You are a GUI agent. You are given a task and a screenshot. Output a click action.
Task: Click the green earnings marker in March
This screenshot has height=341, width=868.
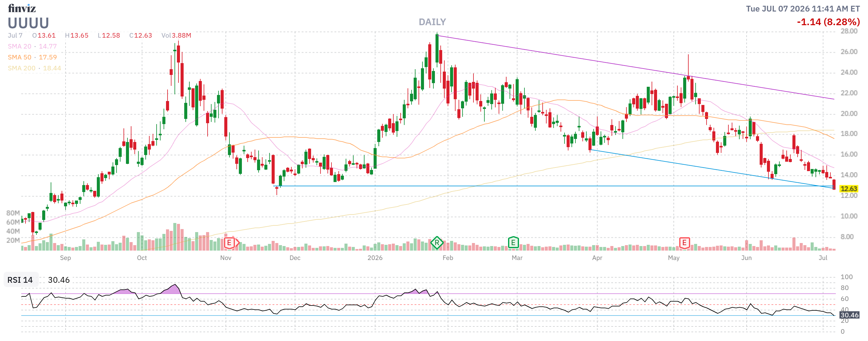click(513, 242)
